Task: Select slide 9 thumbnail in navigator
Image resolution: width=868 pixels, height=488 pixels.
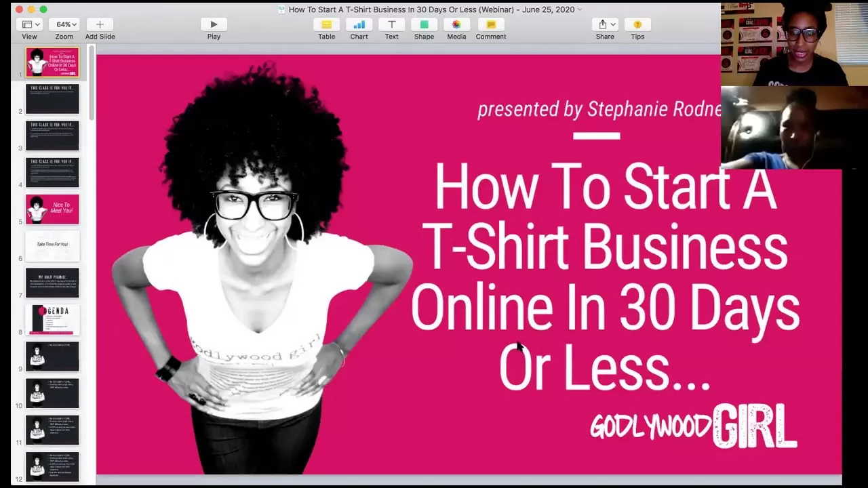Action: coord(52,357)
